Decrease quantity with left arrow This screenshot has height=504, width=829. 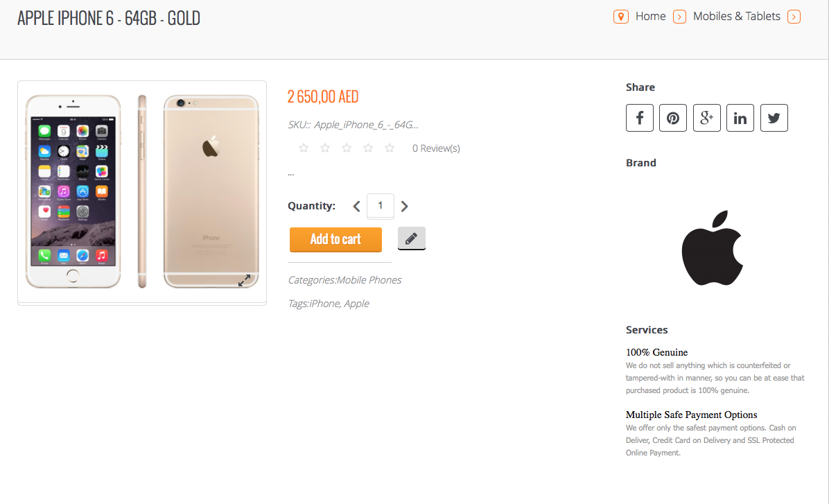(357, 206)
